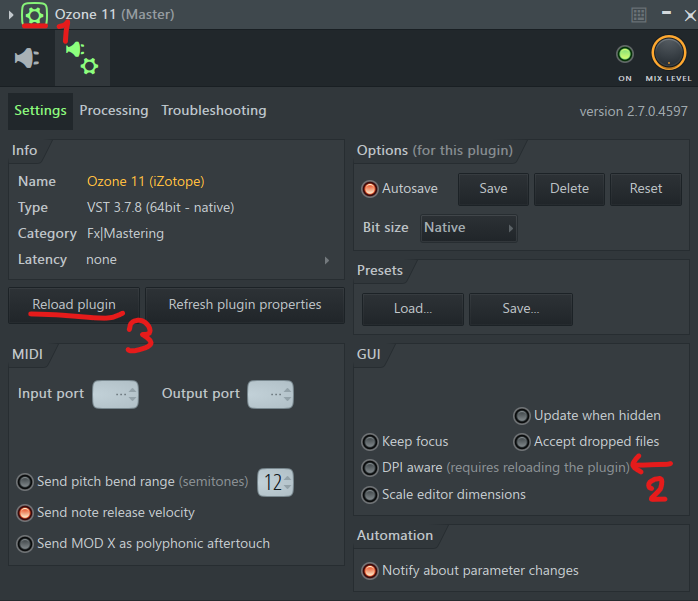The height and width of the screenshot is (601, 698).
Task: Click the green gear wrapper settings icon
Action: 34,15
